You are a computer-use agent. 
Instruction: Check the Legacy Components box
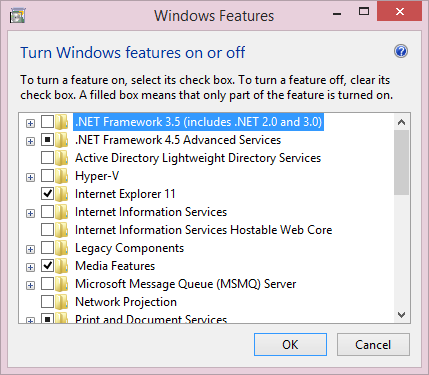click(47, 248)
